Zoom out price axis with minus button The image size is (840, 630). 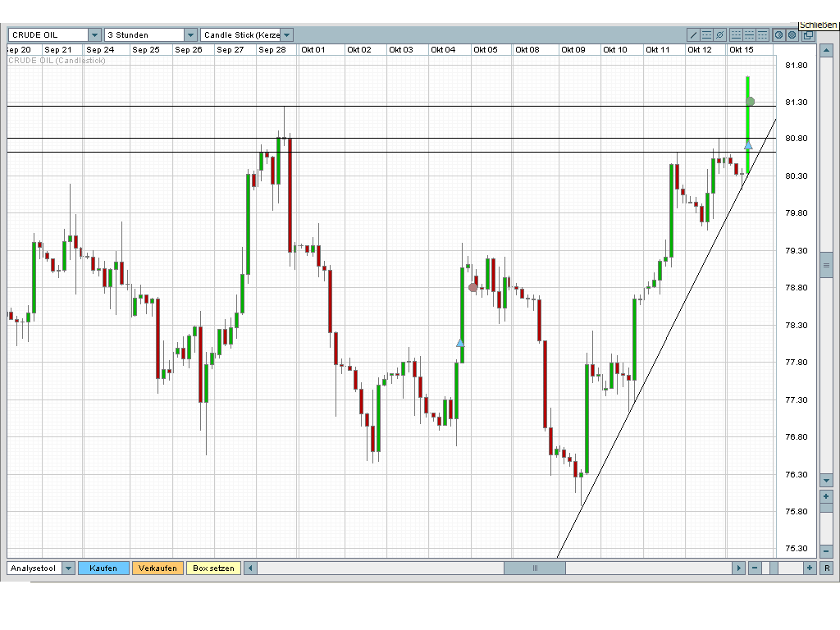[x=826, y=550]
